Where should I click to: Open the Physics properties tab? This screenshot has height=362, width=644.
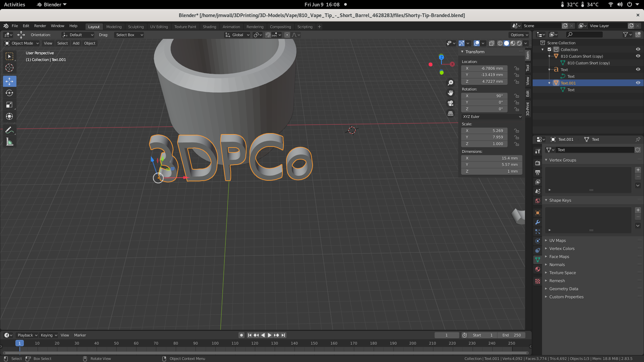coord(538,241)
